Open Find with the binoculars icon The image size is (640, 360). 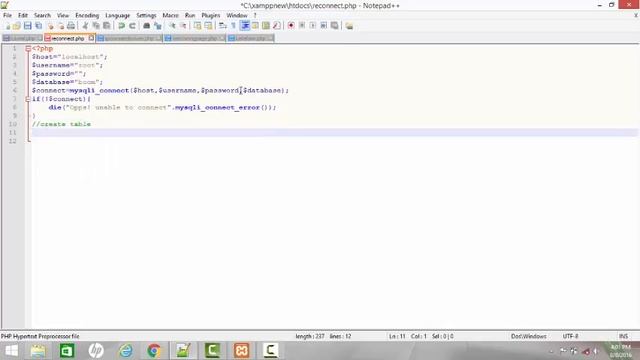pos(146,26)
